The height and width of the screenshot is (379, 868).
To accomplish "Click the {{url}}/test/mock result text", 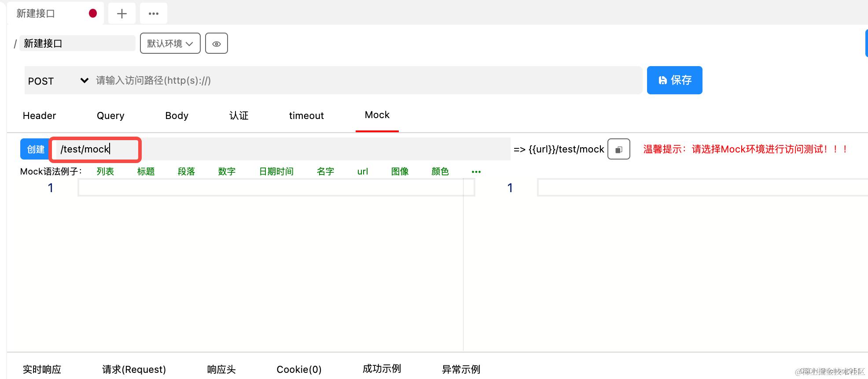I will pyautogui.click(x=566, y=149).
